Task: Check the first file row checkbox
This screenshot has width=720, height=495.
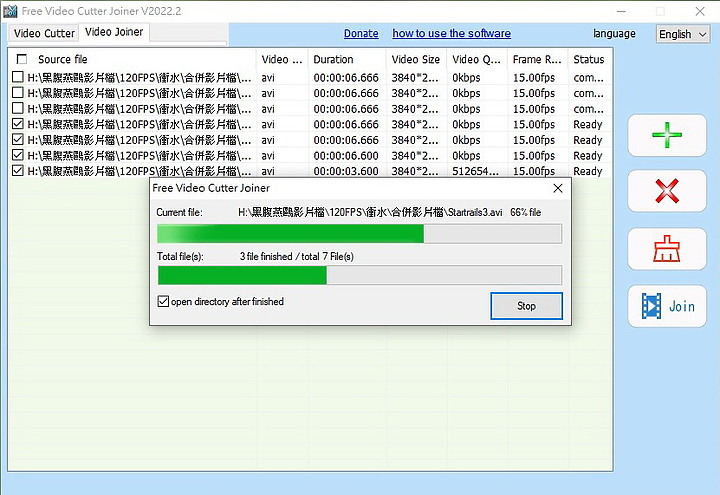Action: [x=17, y=77]
